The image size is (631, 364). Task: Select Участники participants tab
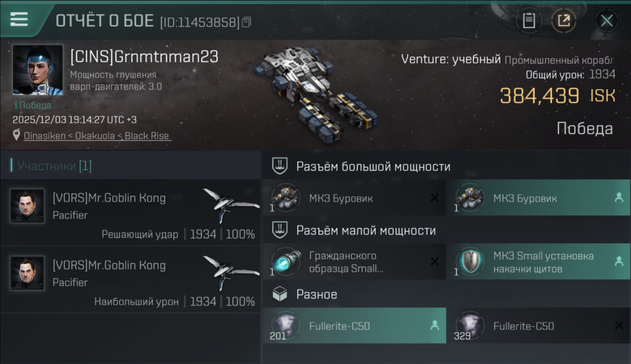pos(54,166)
